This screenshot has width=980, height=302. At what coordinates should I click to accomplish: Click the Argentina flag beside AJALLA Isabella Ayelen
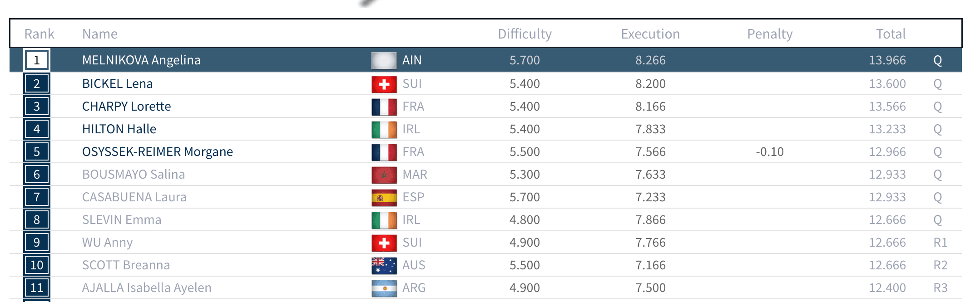click(x=384, y=288)
